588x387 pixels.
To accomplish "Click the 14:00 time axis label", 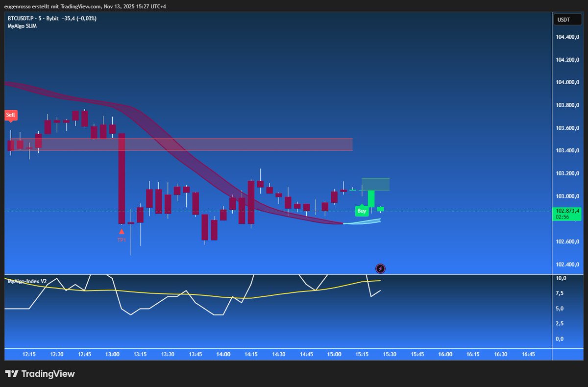I will [x=223, y=354].
